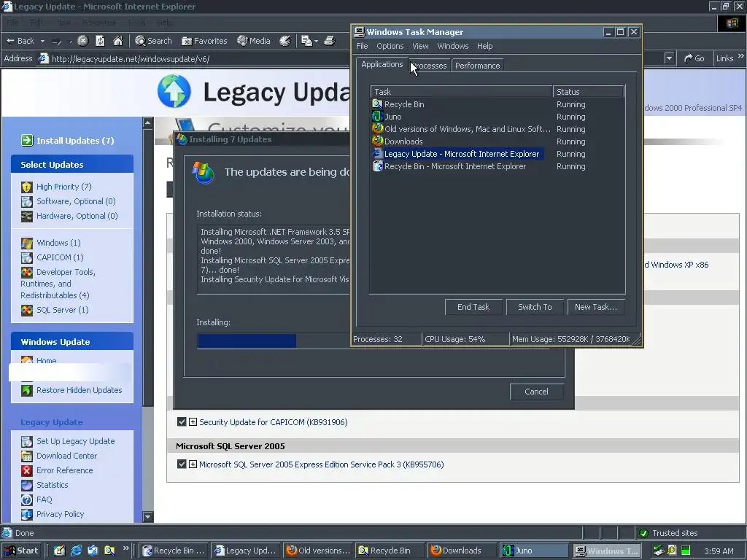This screenshot has height=560, width=747.
Task: Open the Search pane in Internet Explorer
Action: 153,41
